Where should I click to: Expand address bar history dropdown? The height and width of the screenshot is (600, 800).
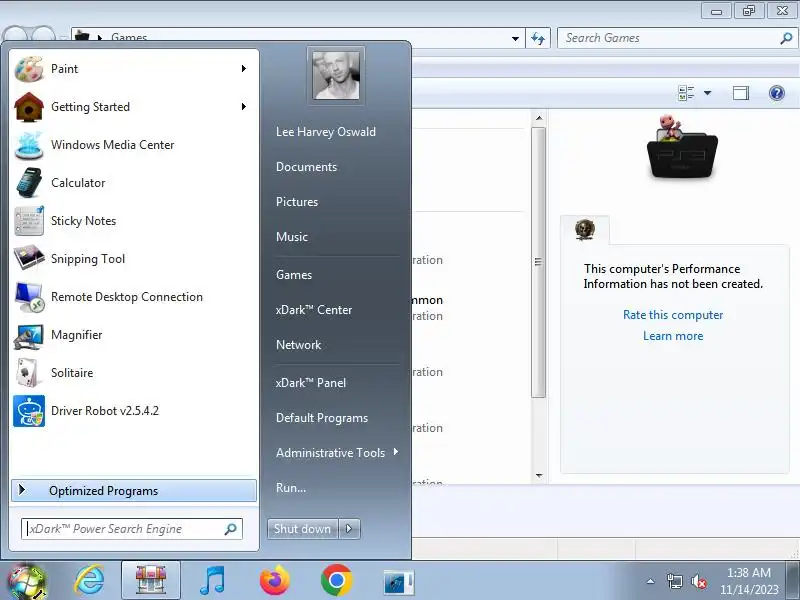click(x=515, y=38)
